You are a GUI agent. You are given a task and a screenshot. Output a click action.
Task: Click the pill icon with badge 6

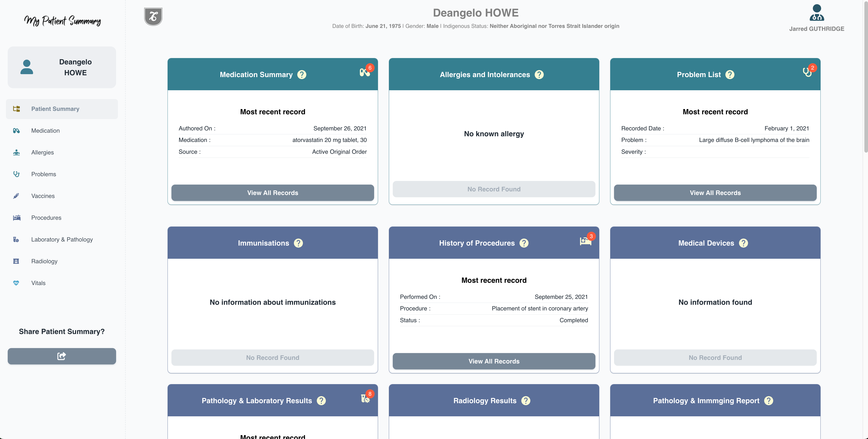[364, 72]
